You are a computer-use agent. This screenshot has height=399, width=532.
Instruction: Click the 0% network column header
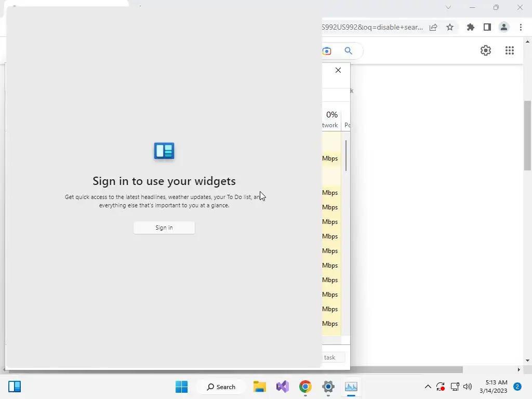click(331, 119)
